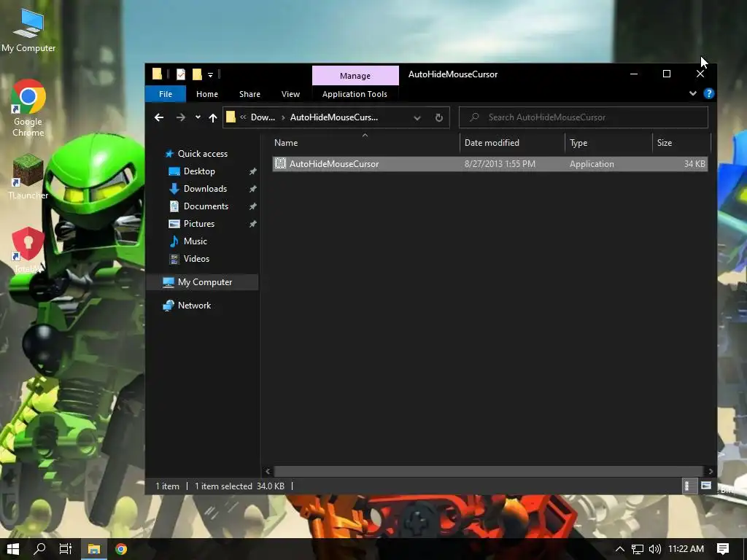Open Documents in the navigation pane
747x560 pixels.
[x=206, y=206]
